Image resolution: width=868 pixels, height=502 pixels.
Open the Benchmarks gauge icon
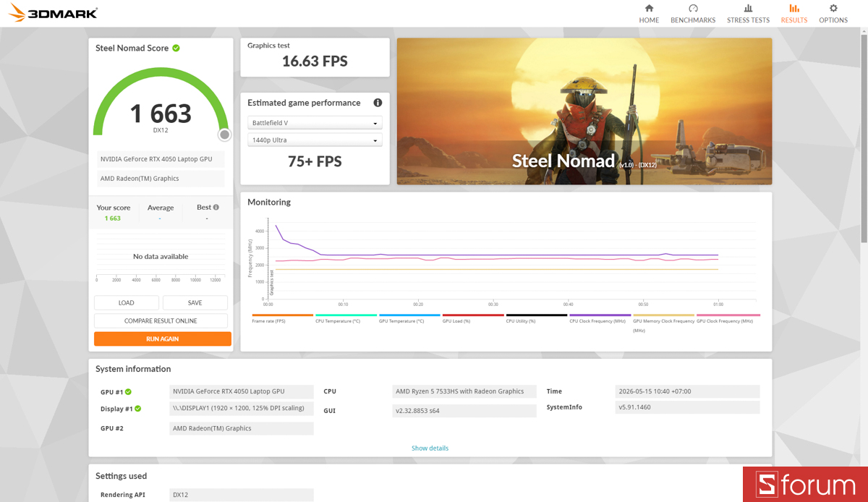point(693,9)
